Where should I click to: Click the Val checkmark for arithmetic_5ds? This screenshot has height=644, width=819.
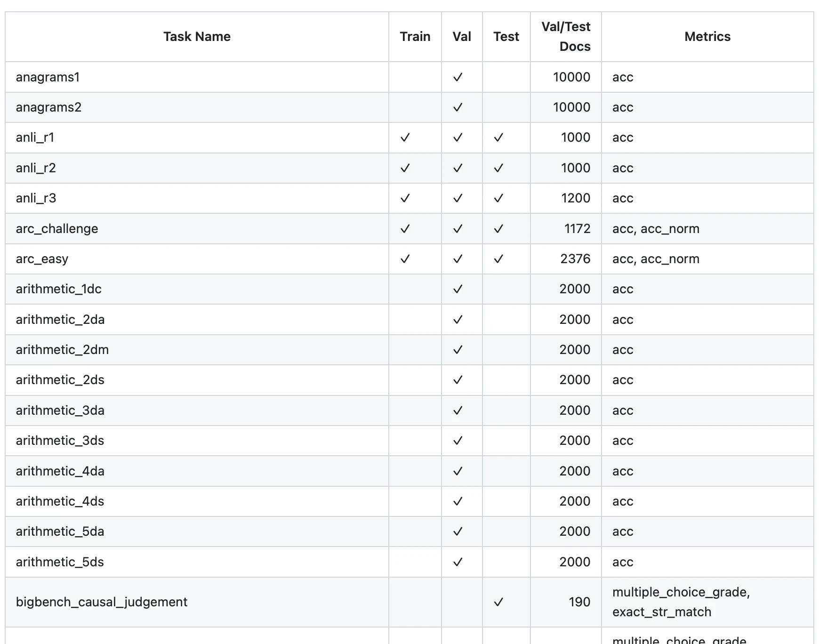coord(458,562)
